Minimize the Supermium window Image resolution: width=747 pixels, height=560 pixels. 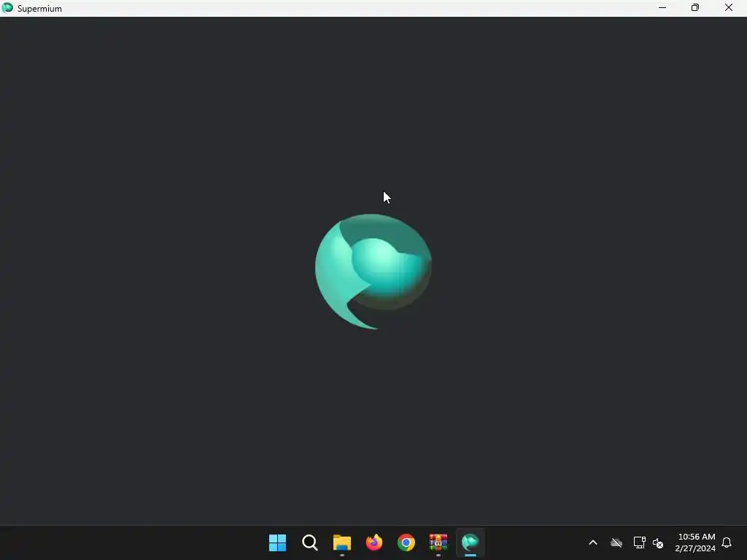click(x=662, y=8)
